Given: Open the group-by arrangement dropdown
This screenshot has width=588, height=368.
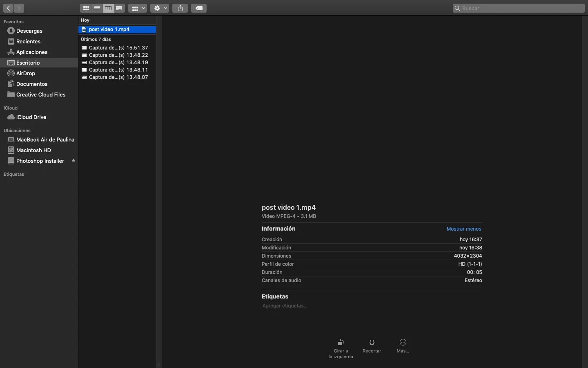Looking at the screenshot, I should pos(138,8).
